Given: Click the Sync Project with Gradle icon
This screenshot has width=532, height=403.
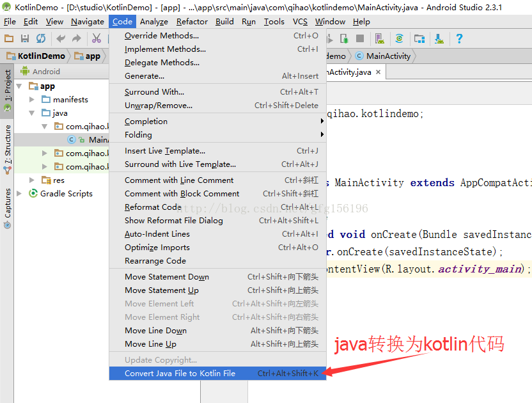Looking at the screenshot, I should point(400,38).
